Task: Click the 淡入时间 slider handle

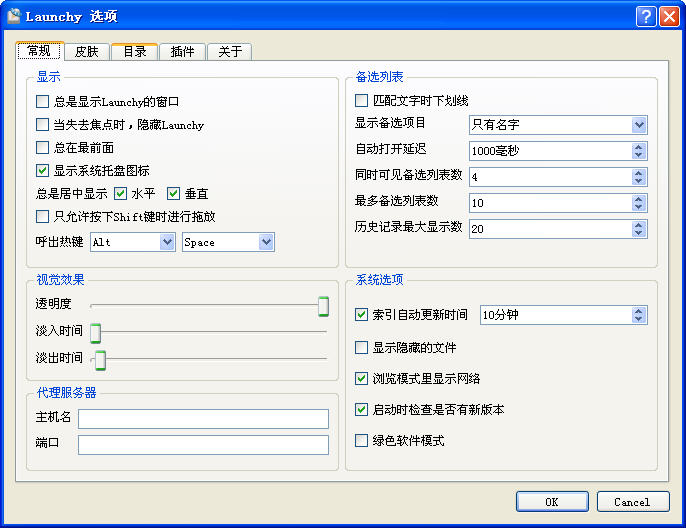Action: [95, 333]
